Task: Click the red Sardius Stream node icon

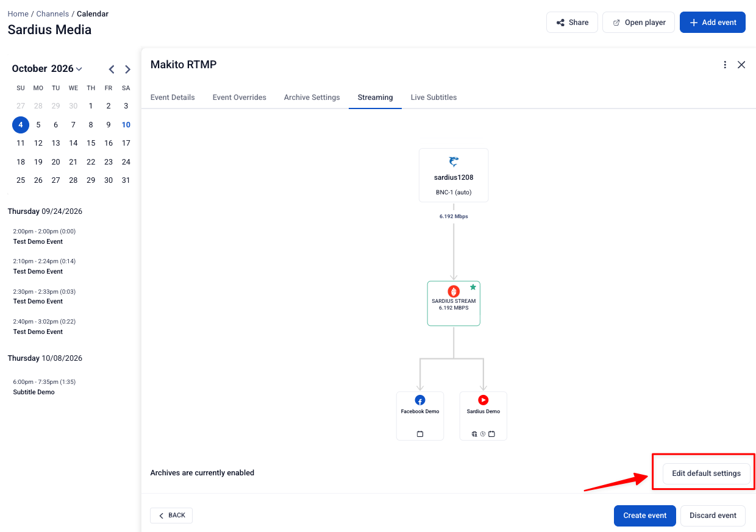Action: pyautogui.click(x=454, y=291)
